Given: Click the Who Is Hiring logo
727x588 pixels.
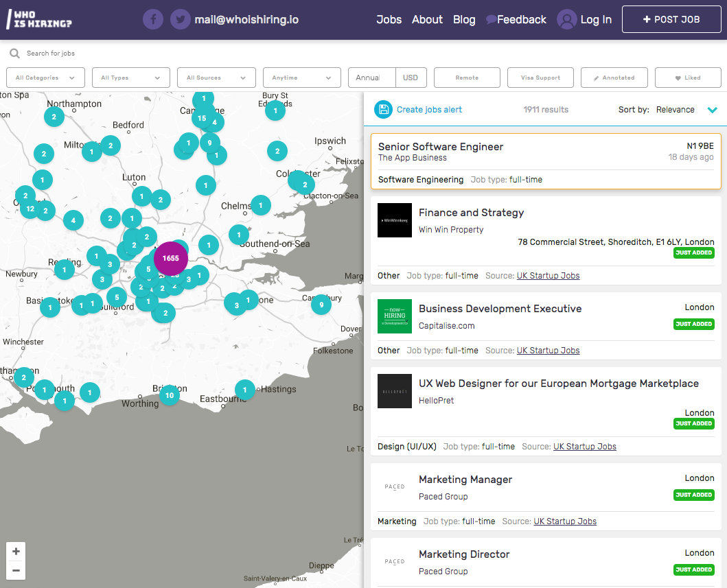Looking at the screenshot, I should 39,20.
